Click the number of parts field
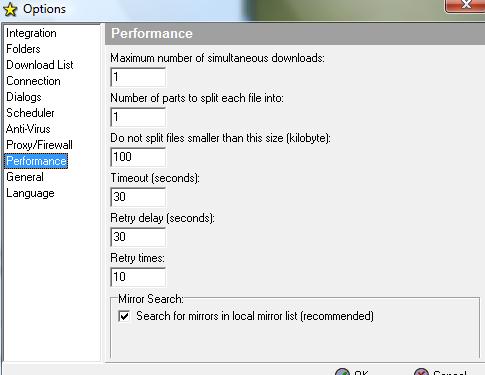The width and height of the screenshot is (485, 375). tap(138, 117)
